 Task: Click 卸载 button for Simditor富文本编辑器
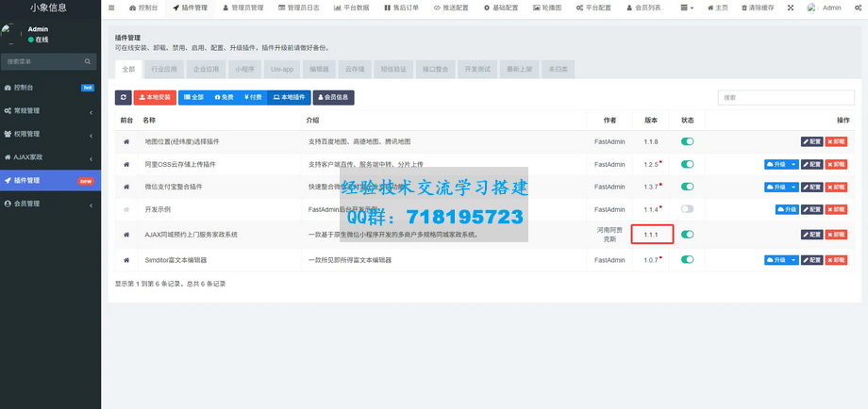[x=837, y=260]
